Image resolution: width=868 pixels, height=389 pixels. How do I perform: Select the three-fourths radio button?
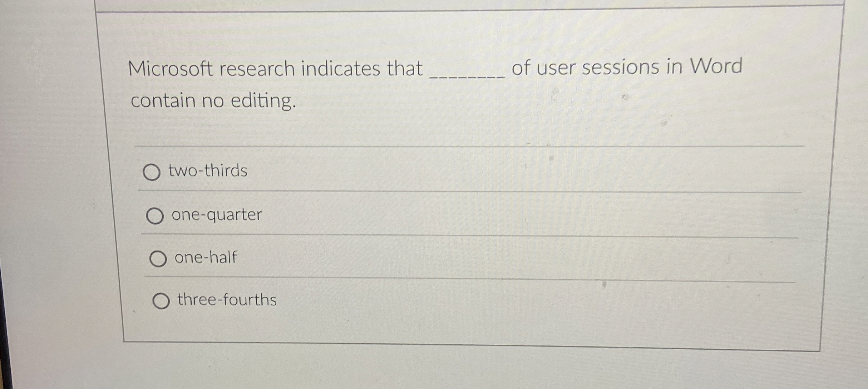(162, 301)
